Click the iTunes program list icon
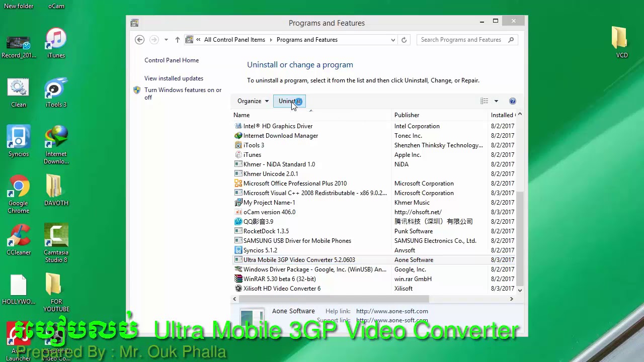The image size is (644, 362). point(238,155)
